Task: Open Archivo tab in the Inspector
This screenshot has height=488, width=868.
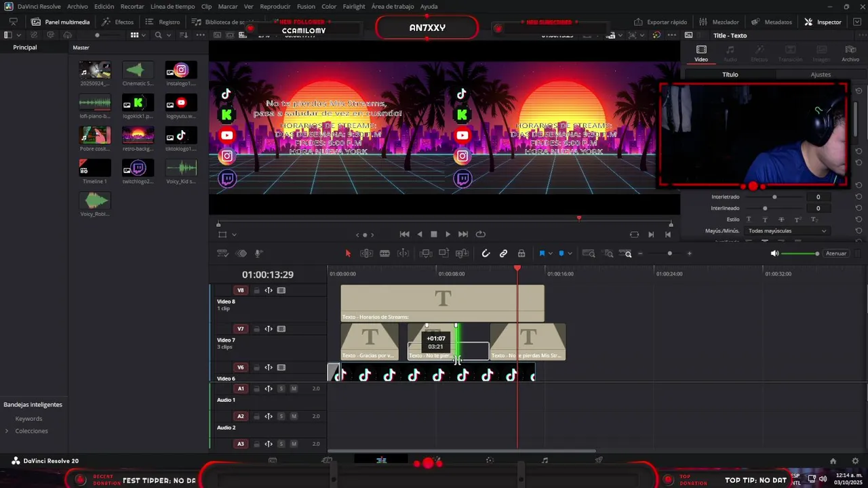Action: coord(850,54)
